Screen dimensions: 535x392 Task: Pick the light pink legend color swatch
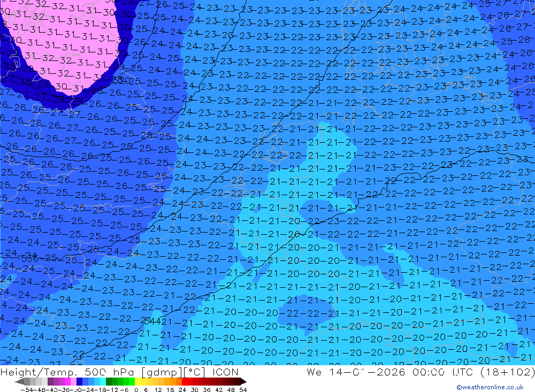point(73,381)
